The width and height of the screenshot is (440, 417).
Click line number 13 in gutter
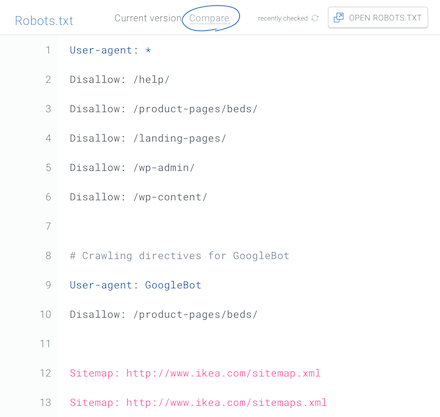point(45,402)
